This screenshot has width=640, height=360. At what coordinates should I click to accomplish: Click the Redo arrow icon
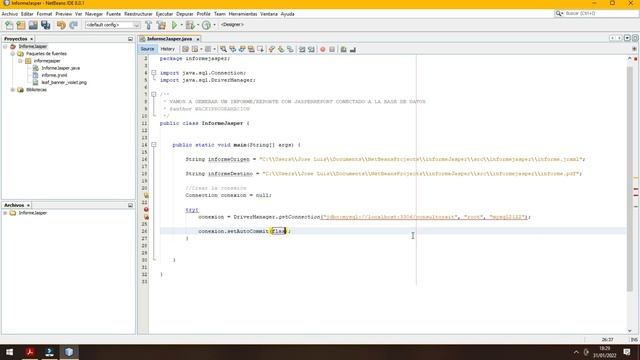(73, 25)
